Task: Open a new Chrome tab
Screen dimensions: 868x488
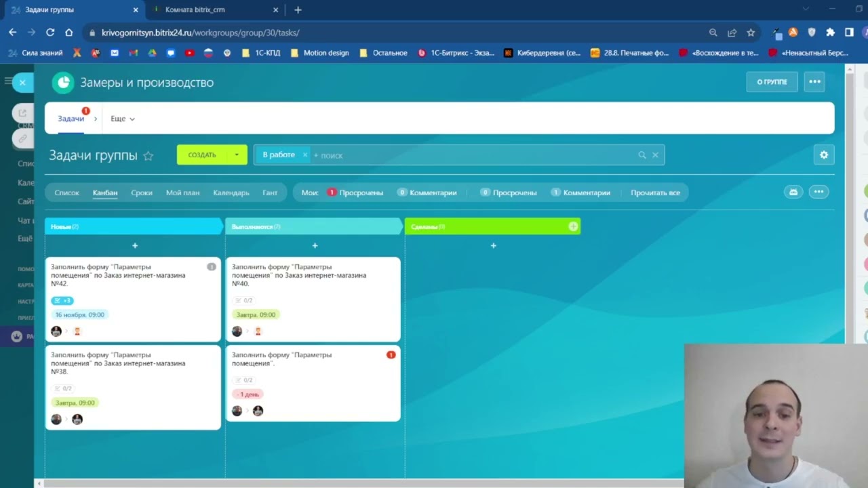Action: click(298, 9)
